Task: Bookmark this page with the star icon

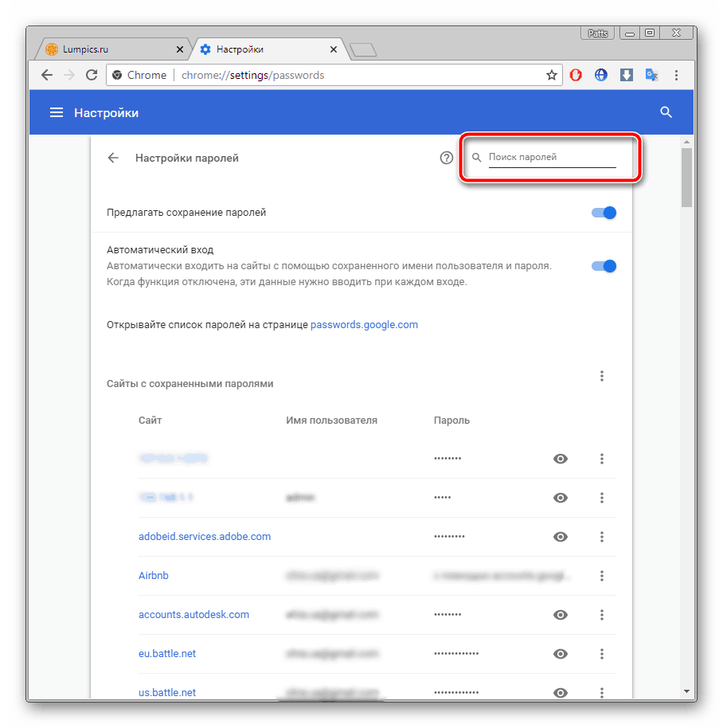Action: [551, 75]
